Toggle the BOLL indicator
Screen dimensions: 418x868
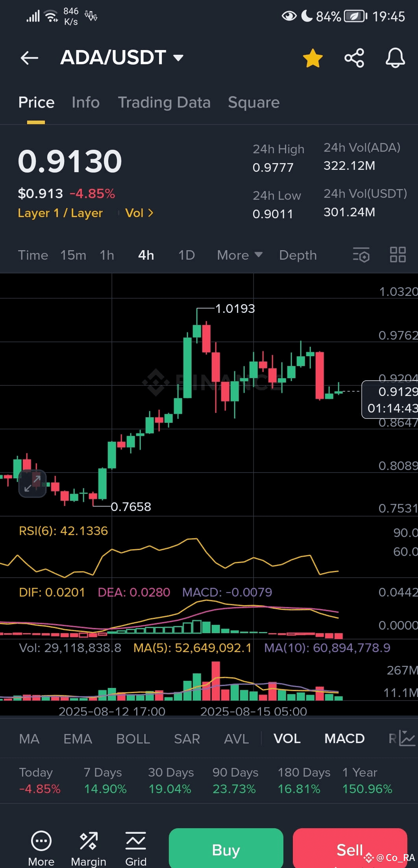pyautogui.click(x=133, y=739)
